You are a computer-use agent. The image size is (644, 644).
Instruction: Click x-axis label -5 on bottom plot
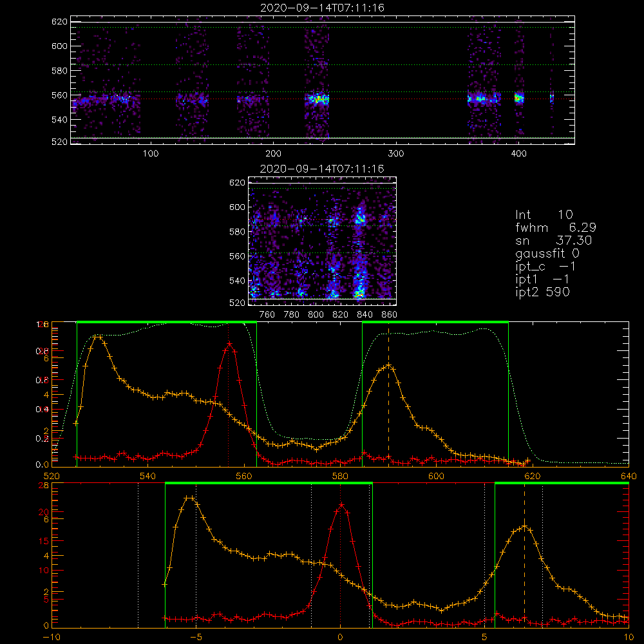196,637
